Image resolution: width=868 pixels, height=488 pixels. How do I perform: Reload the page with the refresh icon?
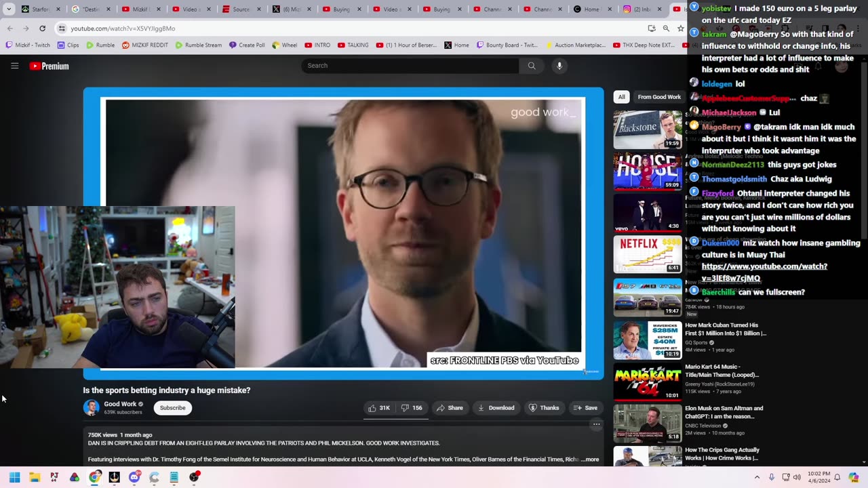(x=42, y=28)
